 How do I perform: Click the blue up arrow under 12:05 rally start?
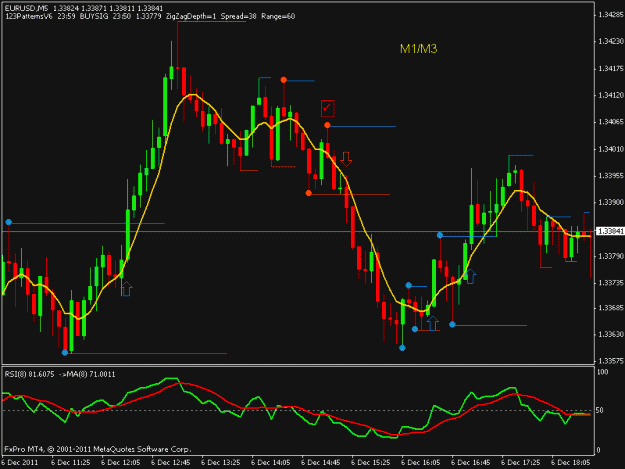coord(126,289)
